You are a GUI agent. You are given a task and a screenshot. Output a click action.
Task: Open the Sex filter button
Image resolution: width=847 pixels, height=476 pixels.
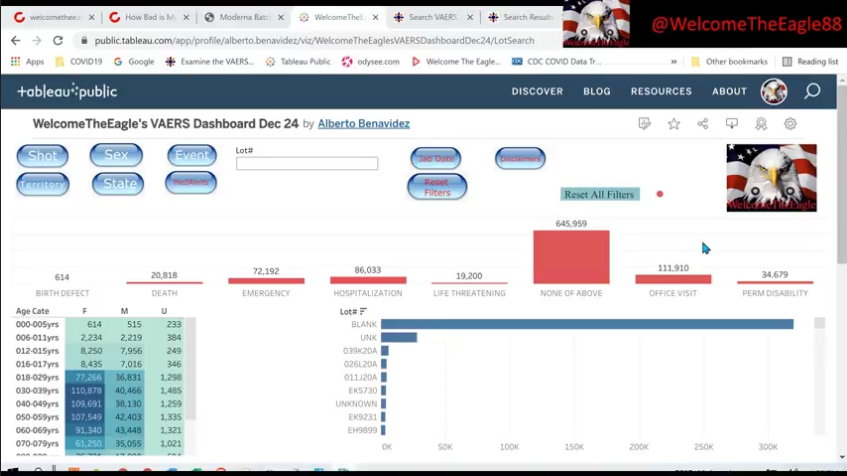pyautogui.click(x=116, y=155)
